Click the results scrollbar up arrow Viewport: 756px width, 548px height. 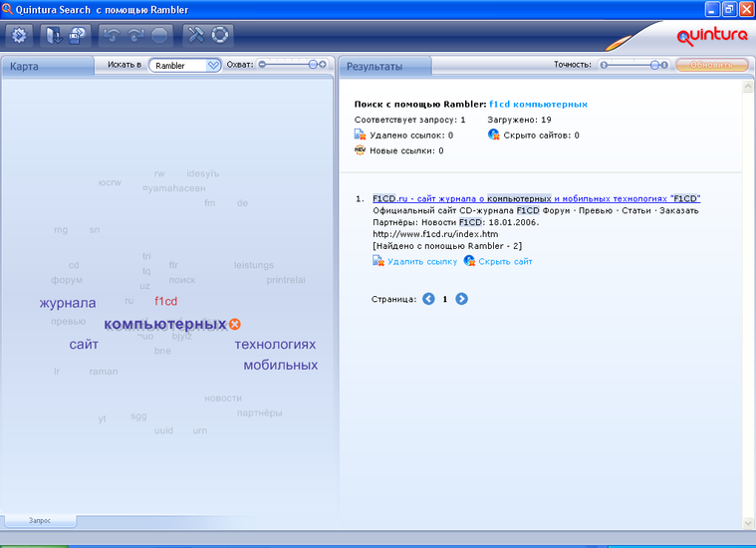coord(748,87)
